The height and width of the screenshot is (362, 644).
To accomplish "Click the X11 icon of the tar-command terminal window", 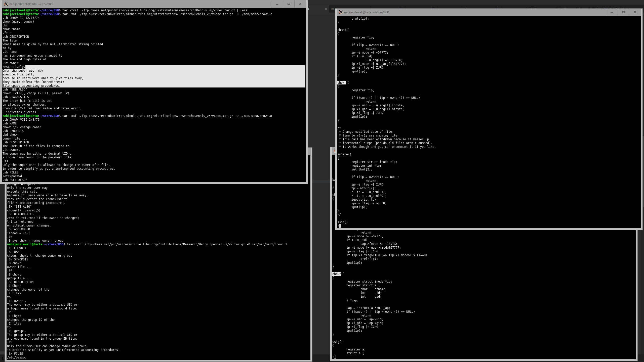I will (x=6, y=4).
